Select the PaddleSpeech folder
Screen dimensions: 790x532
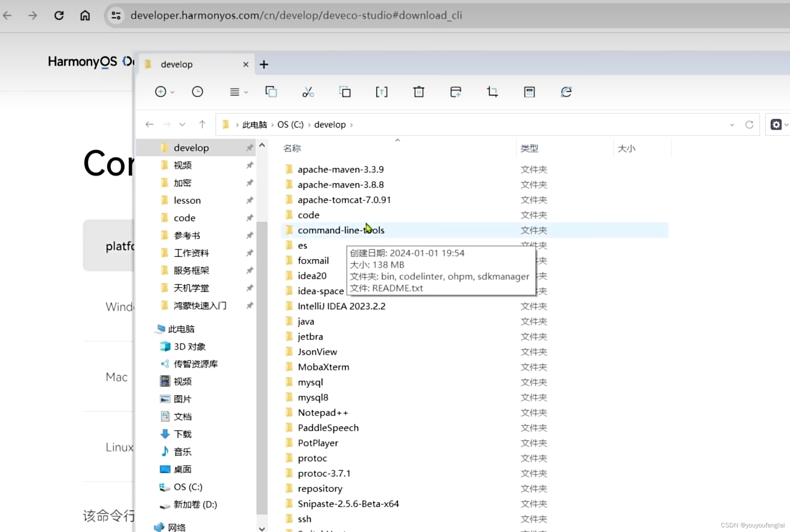click(328, 427)
